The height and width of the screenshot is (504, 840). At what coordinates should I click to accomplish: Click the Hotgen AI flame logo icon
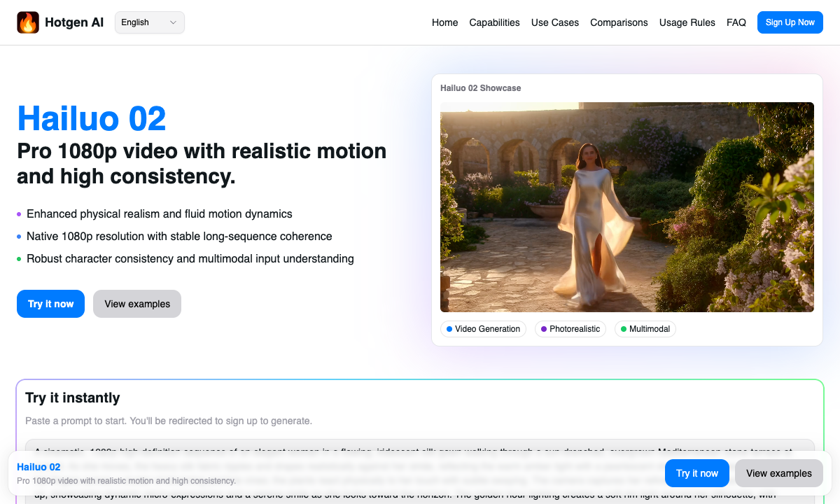coord(28,22)
